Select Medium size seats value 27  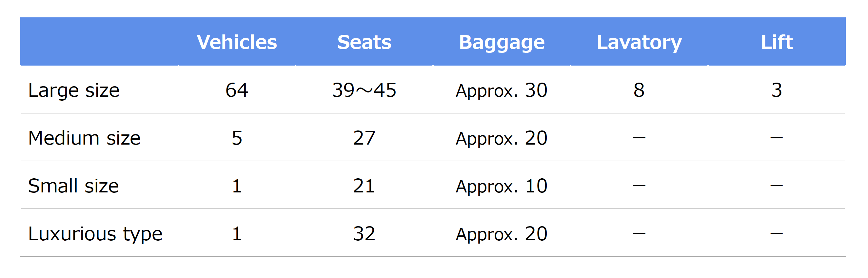click(364, 138)
